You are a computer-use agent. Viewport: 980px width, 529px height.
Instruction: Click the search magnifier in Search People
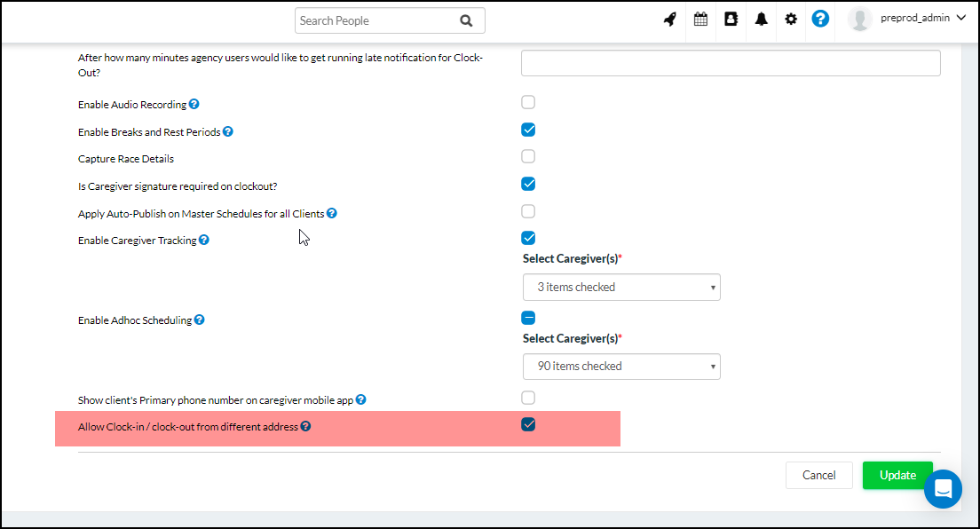pos(466,20)
